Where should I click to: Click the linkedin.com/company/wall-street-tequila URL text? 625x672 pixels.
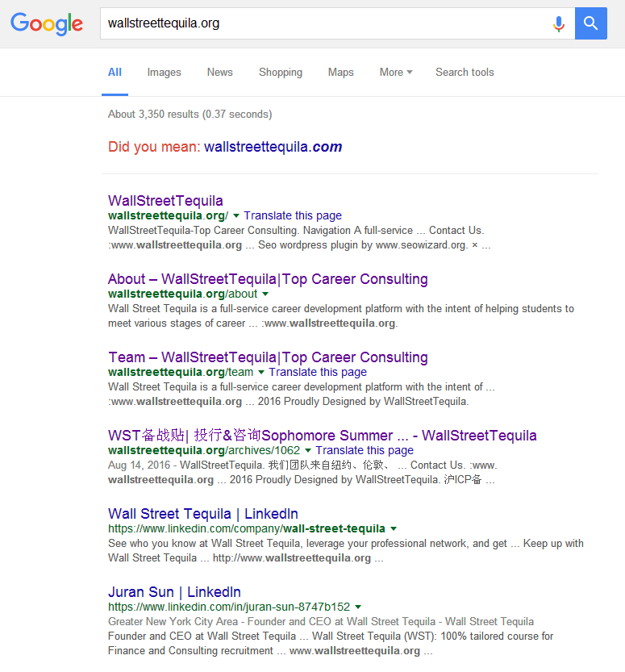(x=247, y=529)
